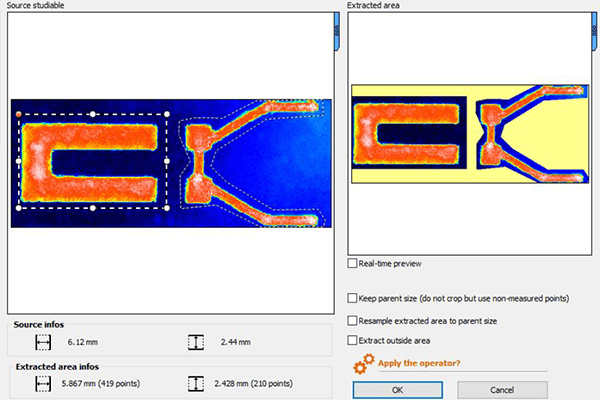Click the Extracted area width icon
Viewport: 600px width, 400px height.
pos(43,384)
